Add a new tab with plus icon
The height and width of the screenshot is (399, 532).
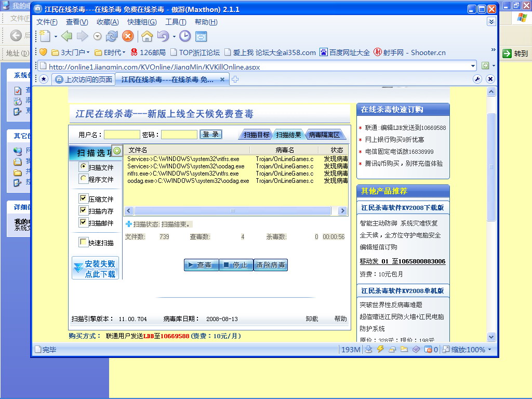(235, 79)
